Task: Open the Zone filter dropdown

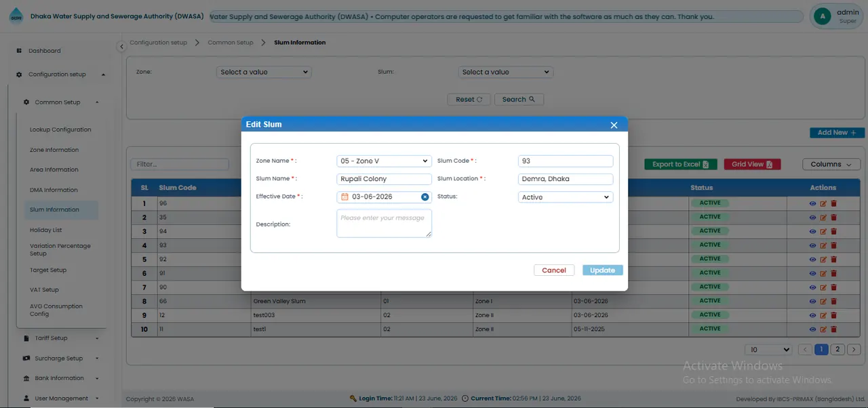Action: tap(263, 72)
